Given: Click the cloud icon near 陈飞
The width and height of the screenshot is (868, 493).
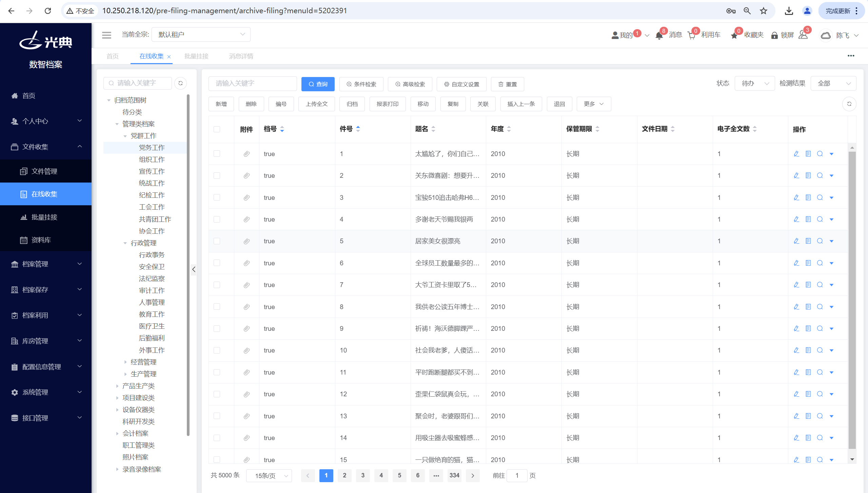Looking at the screenshot, I should click(826, 35).
